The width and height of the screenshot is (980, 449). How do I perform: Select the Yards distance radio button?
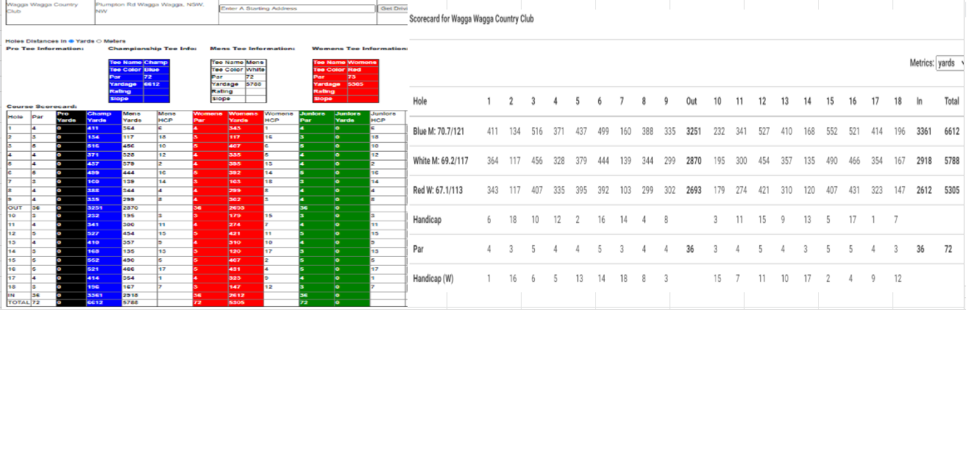(71, 41)
